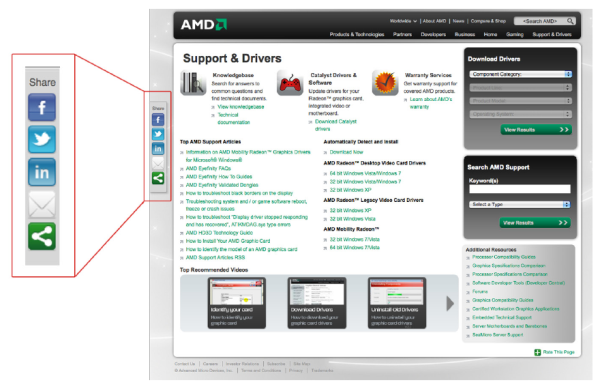Click Contact Us in the footer
Viewport: 601px width, 389px height.
coord(185,364)
